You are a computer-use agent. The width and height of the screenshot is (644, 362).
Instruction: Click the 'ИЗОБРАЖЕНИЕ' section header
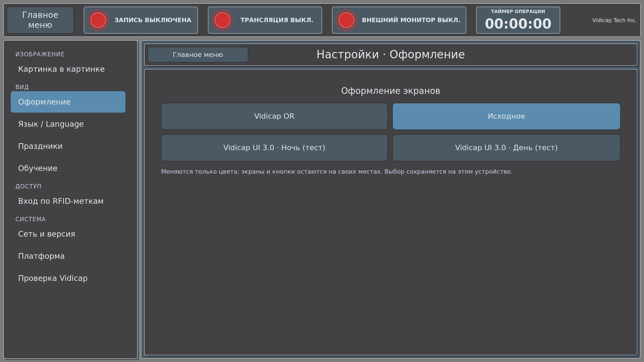[40, 54]
